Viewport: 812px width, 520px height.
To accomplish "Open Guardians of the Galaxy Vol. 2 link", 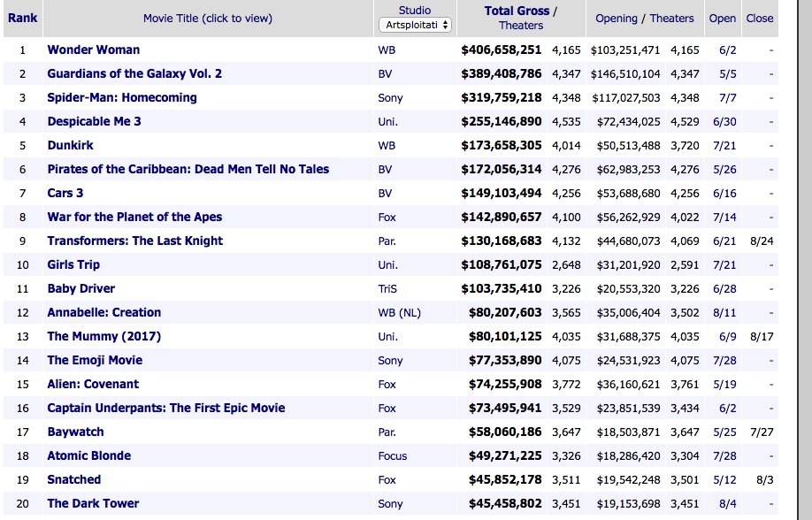I will [x=134, y=73].
